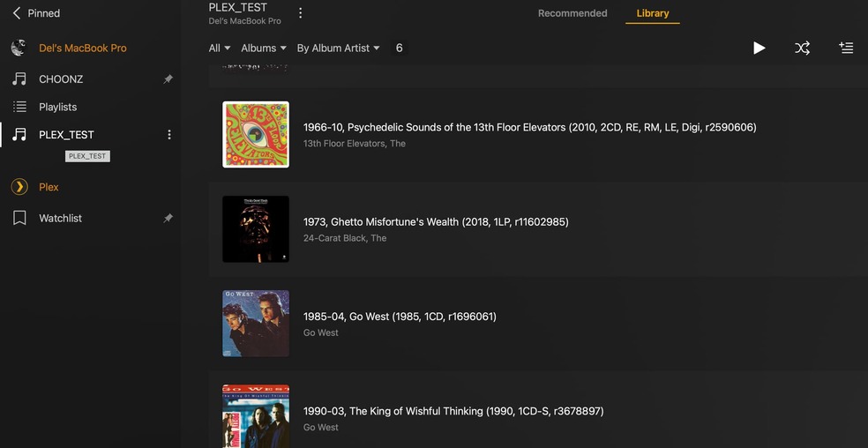
Task: Click the PLEX_TEST library heading title
Action: tap(238, 8)
